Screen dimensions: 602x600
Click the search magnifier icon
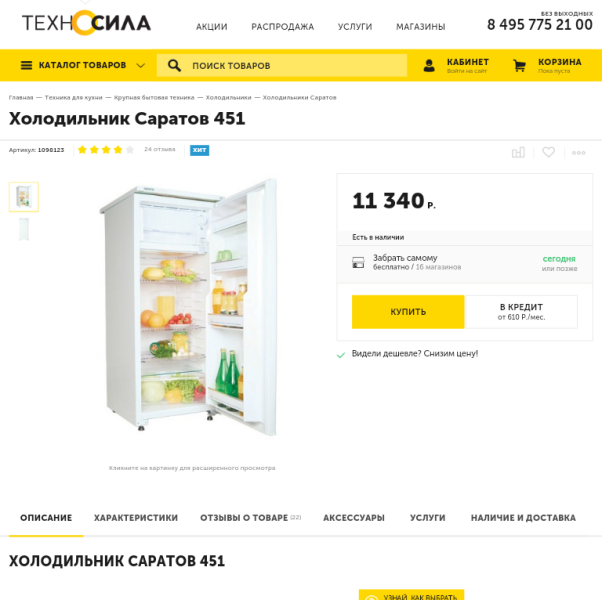coord(174,66)
